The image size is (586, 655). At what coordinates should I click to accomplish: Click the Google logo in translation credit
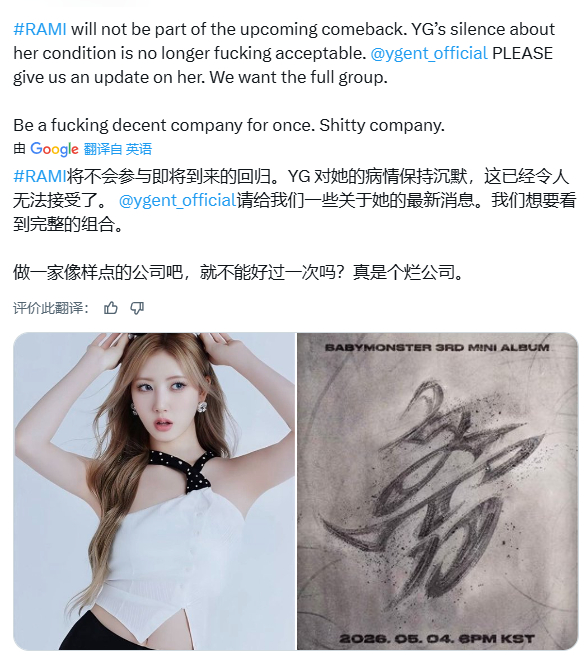tap(54, 149)
